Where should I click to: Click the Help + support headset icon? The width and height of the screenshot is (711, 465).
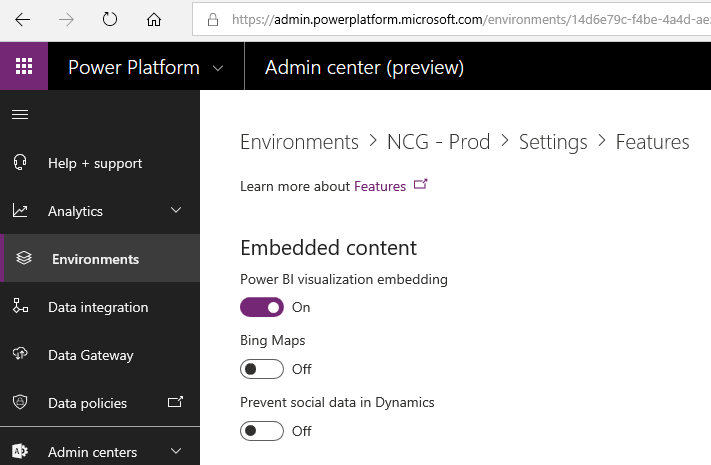[x=20, y=163]
